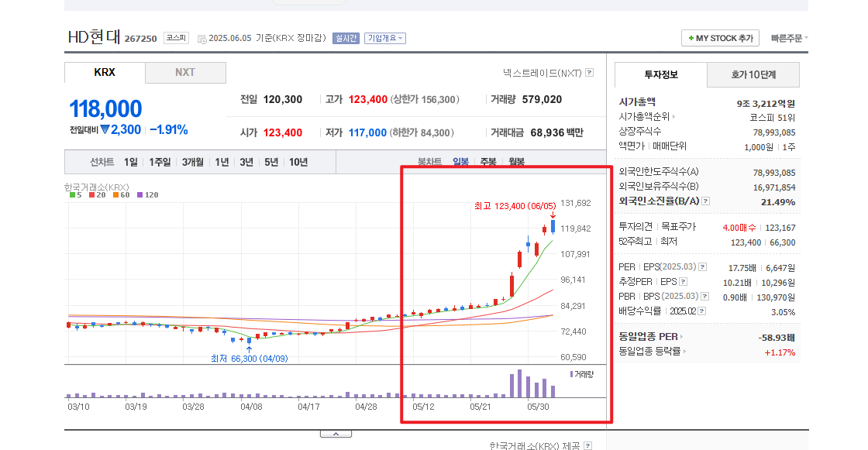Click the help icon next to 한국거래소(KRX) 제공
This screenshot has height=450, width=868.
(x=588, y=445)
